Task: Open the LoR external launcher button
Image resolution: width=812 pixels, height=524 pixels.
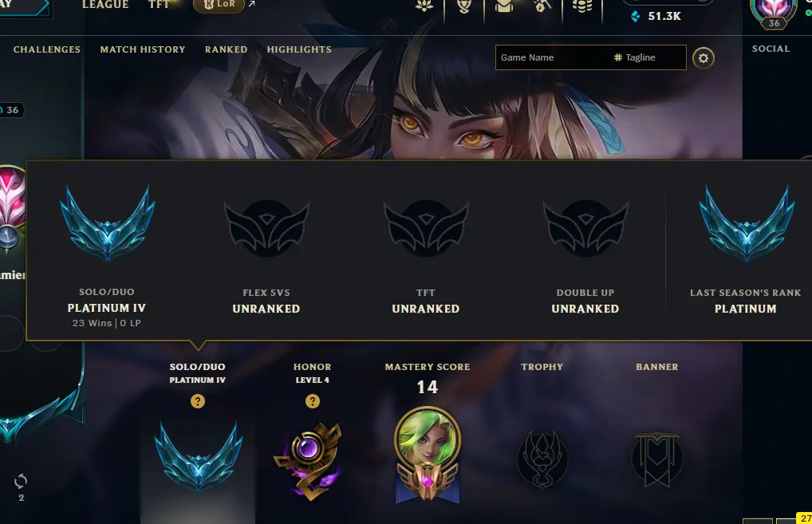Action: (219, 5)
